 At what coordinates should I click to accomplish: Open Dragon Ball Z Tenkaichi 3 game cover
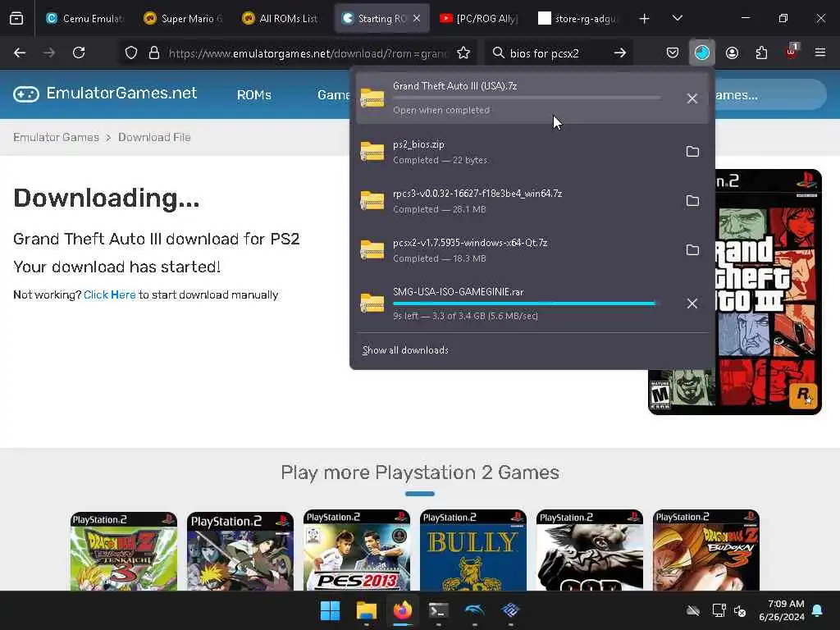click(124, 550)
